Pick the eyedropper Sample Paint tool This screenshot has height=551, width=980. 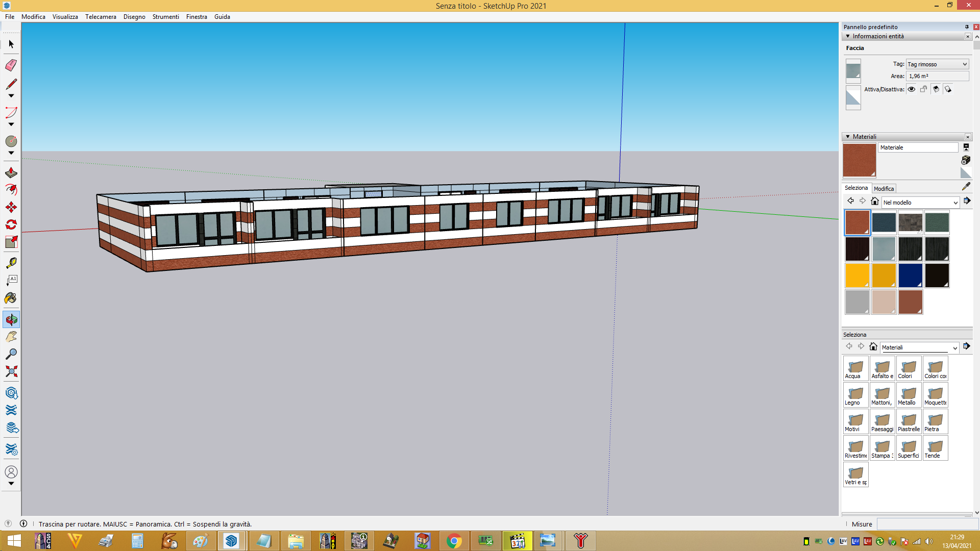pos(966,187)
